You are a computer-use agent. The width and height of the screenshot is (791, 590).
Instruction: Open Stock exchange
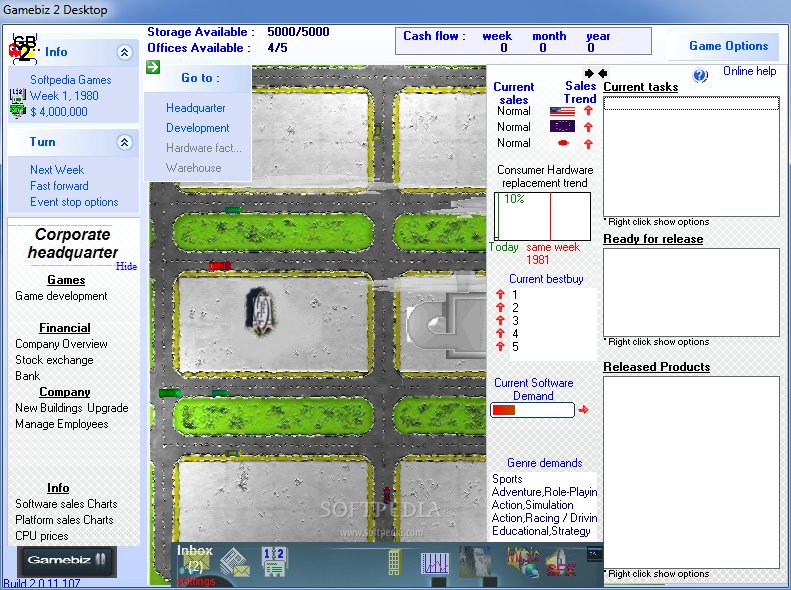[x=54, y=360]
